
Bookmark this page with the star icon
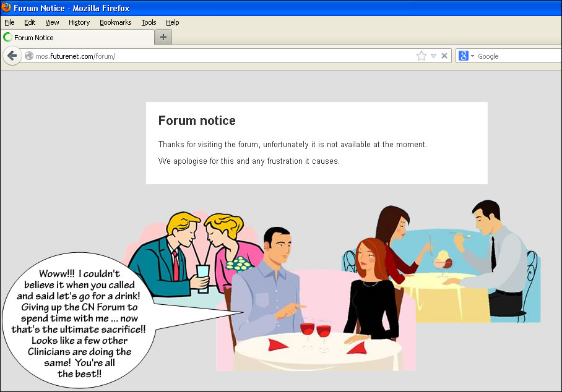[421, 56]
